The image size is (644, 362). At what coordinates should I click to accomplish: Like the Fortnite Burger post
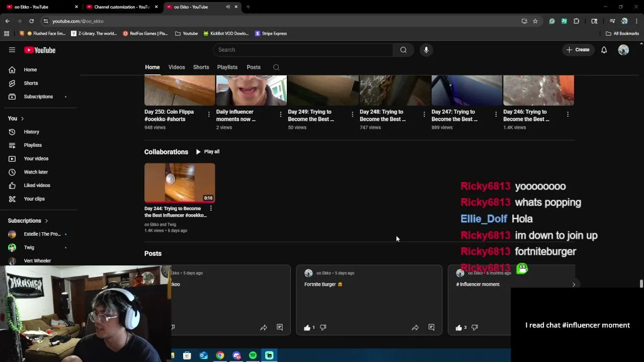[x=307, y=327]
